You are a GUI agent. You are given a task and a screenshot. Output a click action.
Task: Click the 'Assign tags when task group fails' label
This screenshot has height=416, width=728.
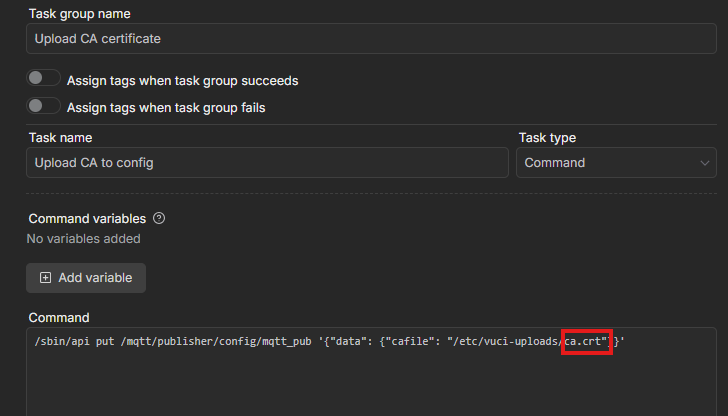(x=165, y=107)
